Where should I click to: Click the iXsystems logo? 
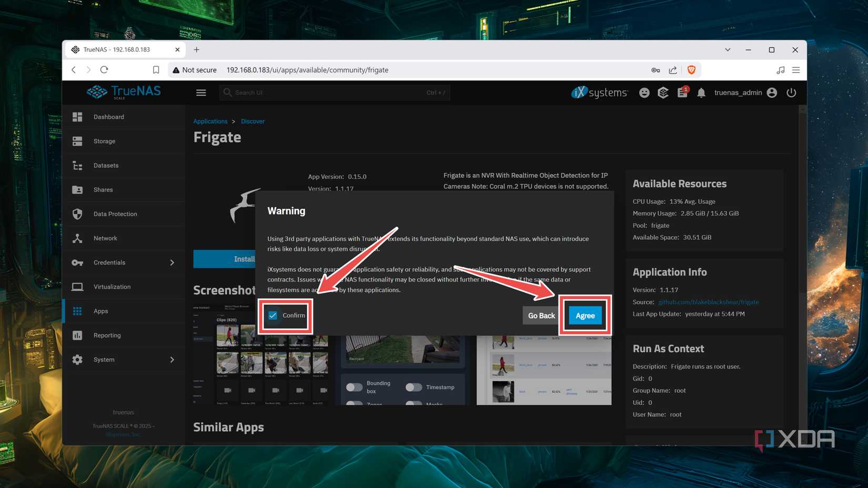[x=599, y=93]
